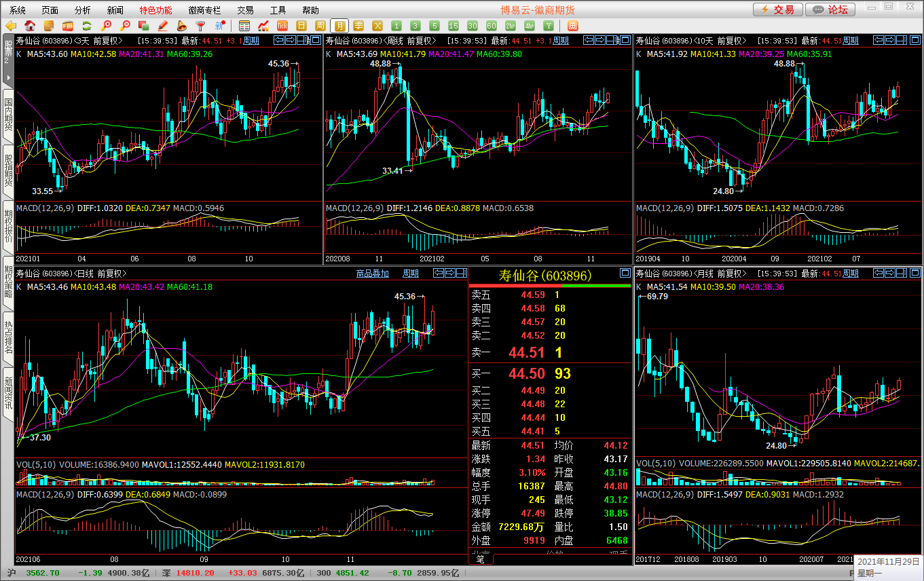Click the green refresh arrows icon
Screen dimensions: 924x581
click(87, 26)
